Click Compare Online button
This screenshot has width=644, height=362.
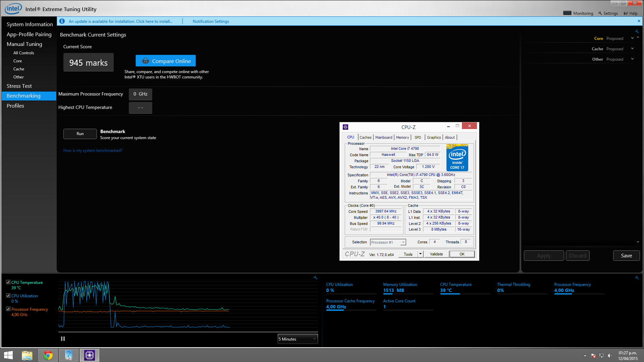pos(166,61)
